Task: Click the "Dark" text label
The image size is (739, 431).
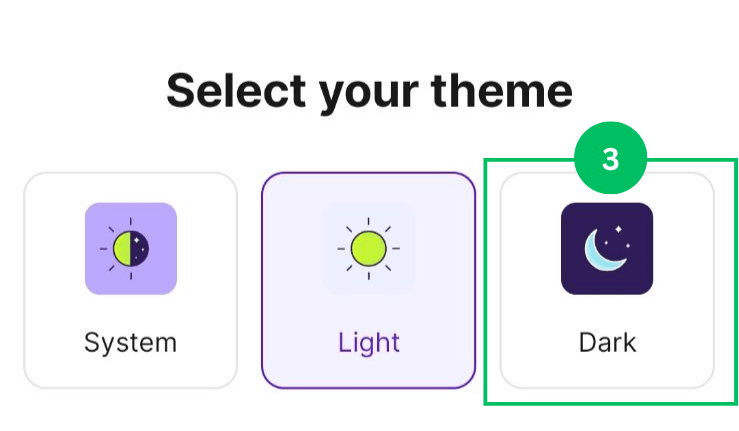Action: click(x=607, y=343)
